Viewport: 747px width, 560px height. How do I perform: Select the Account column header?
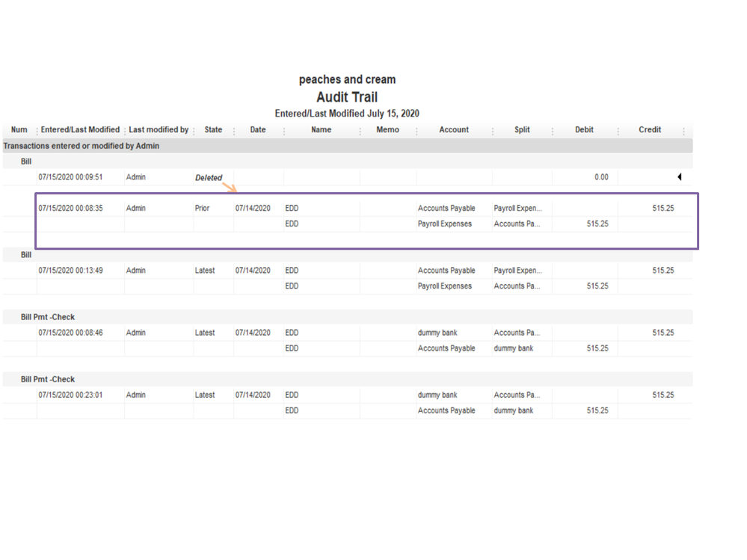[453, 129]
